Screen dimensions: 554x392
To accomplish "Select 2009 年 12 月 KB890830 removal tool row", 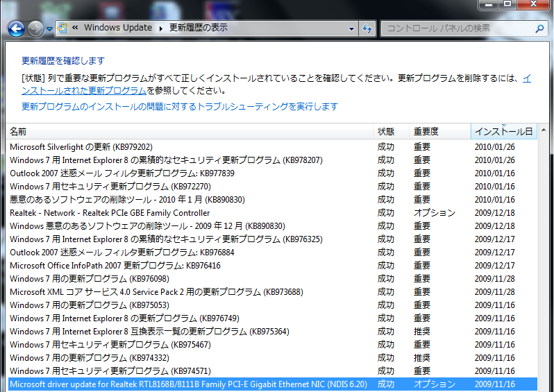I will [272, 225].
